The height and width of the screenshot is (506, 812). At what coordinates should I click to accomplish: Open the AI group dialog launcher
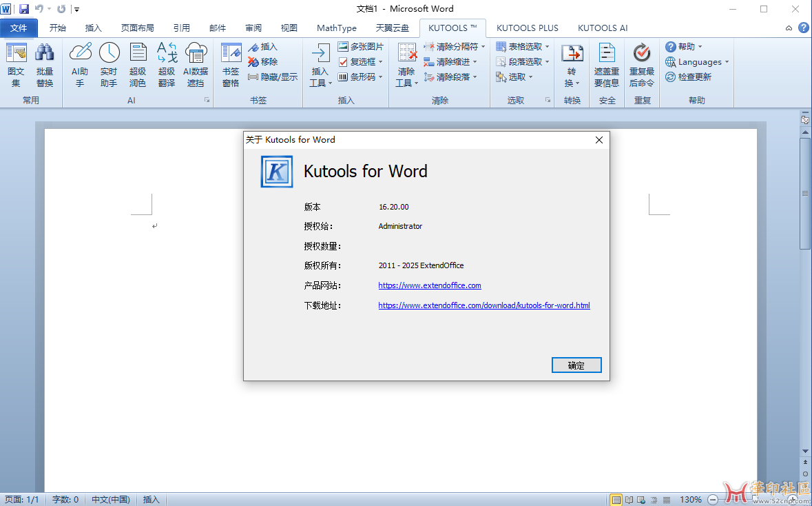pos(207,100)
